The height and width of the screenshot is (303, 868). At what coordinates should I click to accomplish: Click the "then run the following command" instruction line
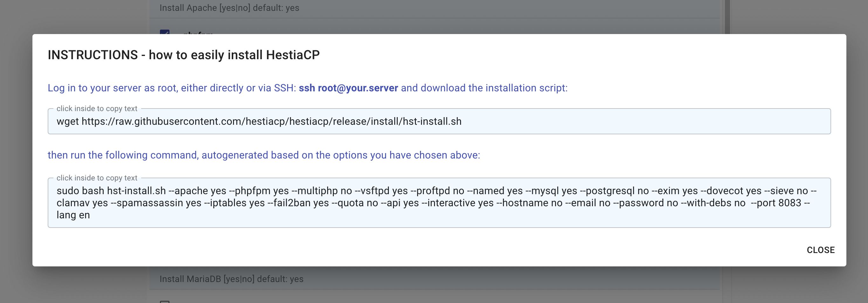264,155
